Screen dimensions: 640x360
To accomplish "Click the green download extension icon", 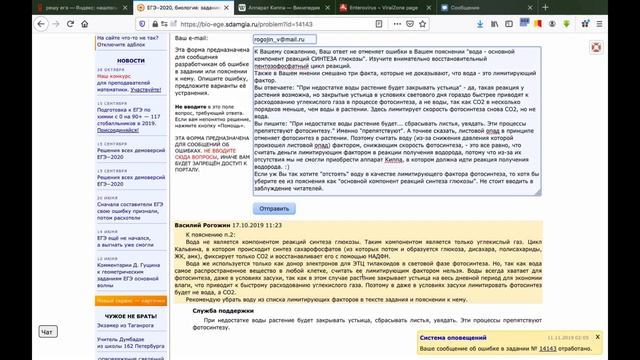I will 567,24.
